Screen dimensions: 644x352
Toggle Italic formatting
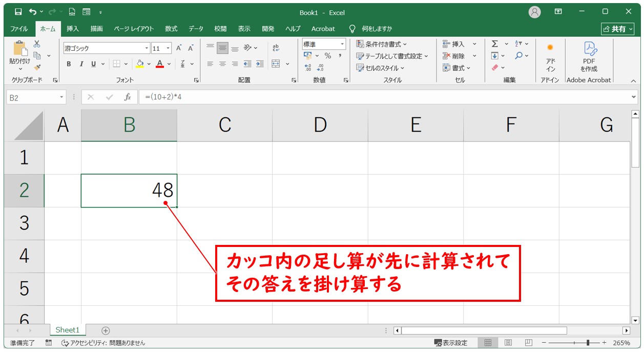(x=81, y=64)
